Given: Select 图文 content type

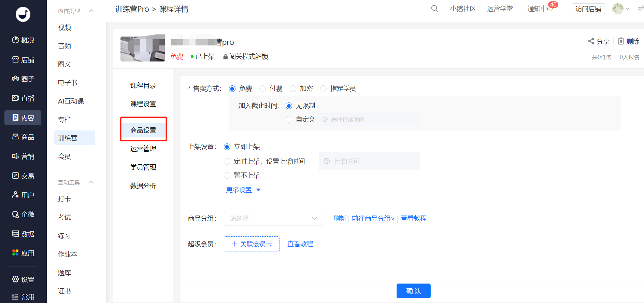Looking at the screenshot, I should (x=65, y=64).
